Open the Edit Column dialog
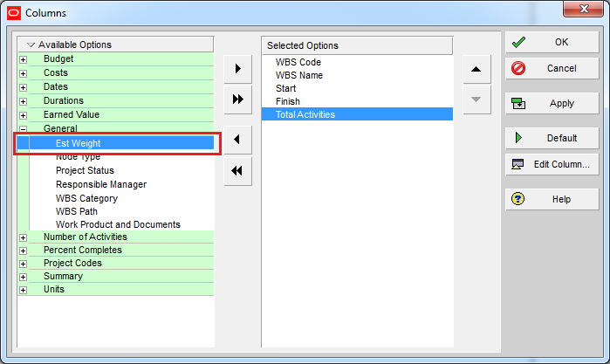The height and width of the screenshot is (364, 610). pyautogui.click(x=552, y=164)
